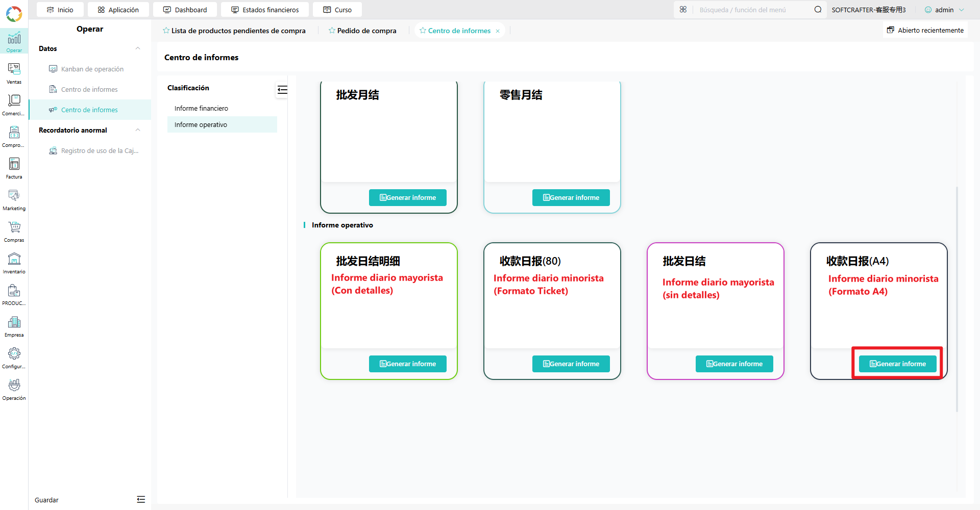Open the Factura module icon
This screenshot has height=510, width=980.
coord(14,168)
